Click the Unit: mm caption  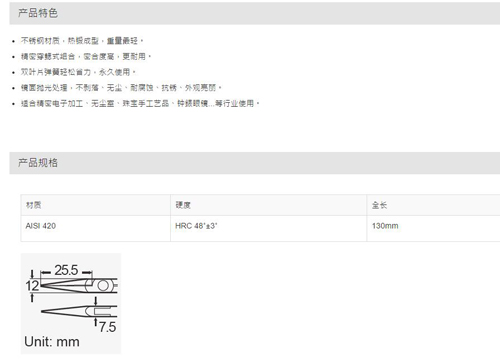tap(52, 342)
